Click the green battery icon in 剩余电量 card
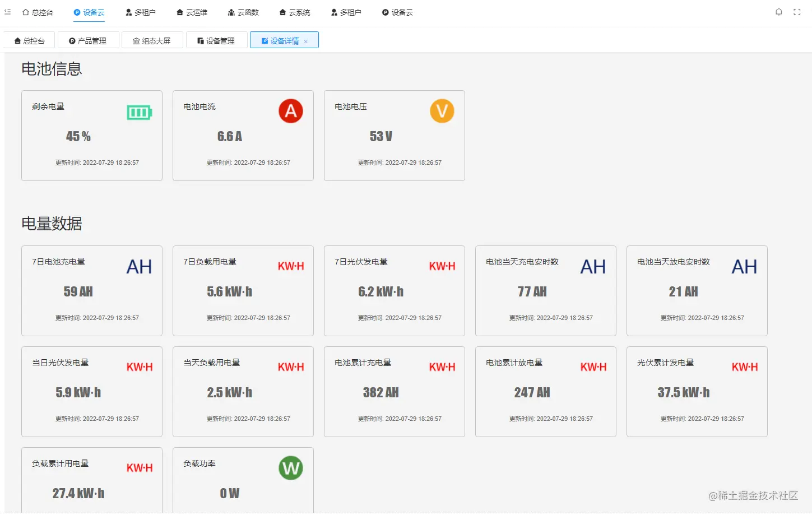The height and width of the screenshot is (515, 812). (x=140, y=113)
